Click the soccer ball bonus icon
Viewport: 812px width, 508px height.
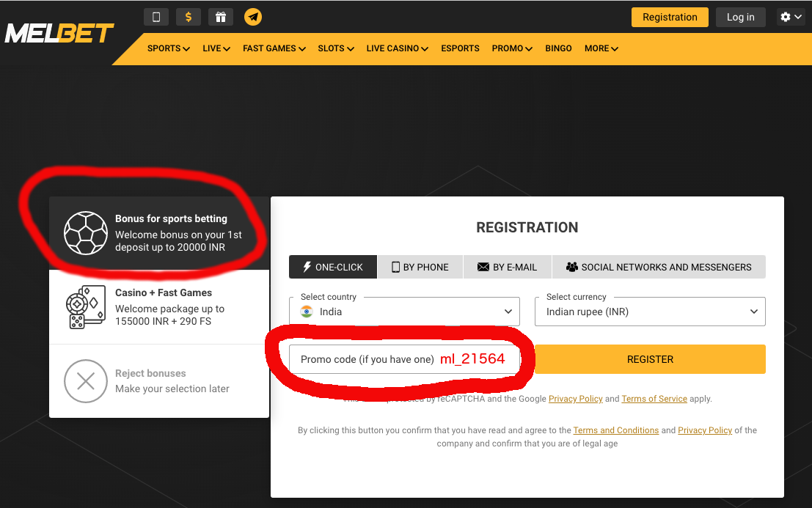85,233
